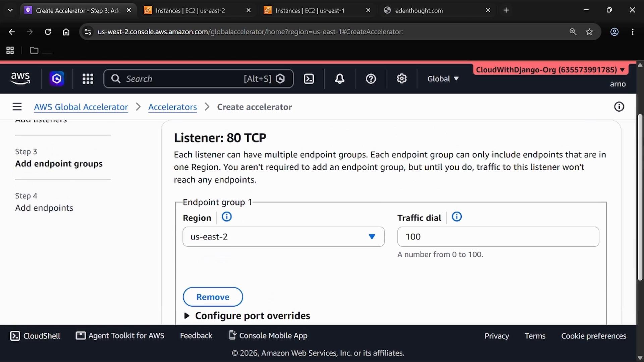Open the CloudWithDjango-Org account menu

tap(550, 70)
